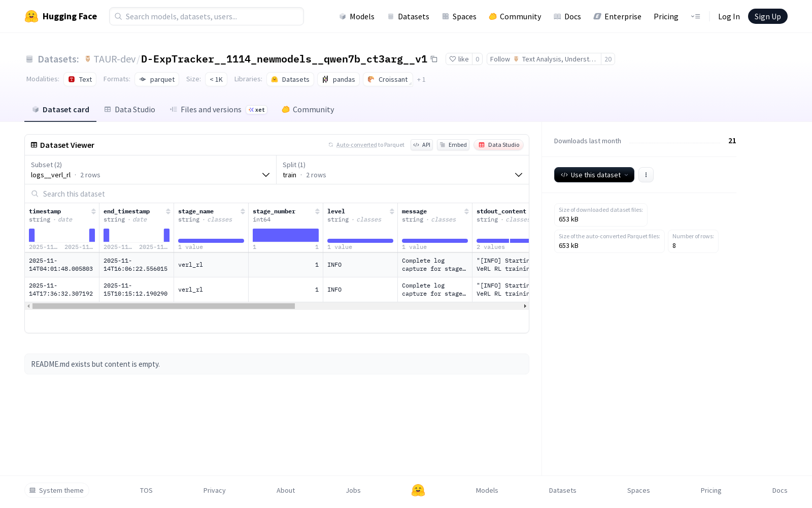Click the follower count 20
The image size is (812, 508).
pos(608,59)
